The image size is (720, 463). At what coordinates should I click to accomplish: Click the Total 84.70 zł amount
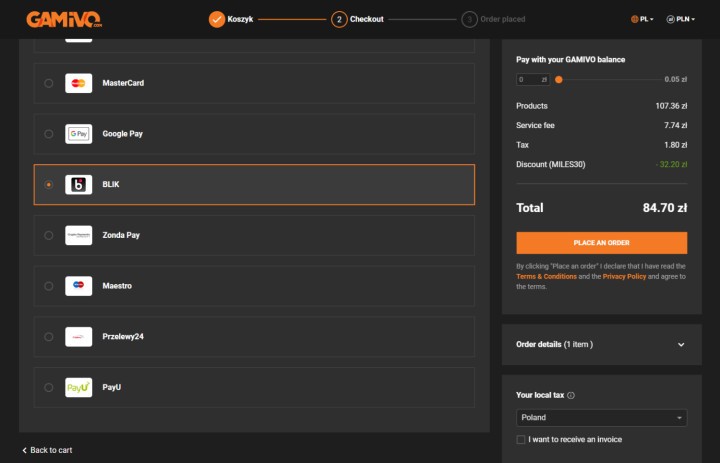tap(665, 208)
